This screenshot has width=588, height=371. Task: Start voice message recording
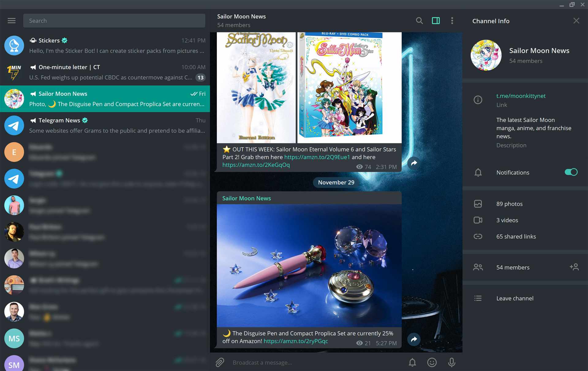pos(451,362)
